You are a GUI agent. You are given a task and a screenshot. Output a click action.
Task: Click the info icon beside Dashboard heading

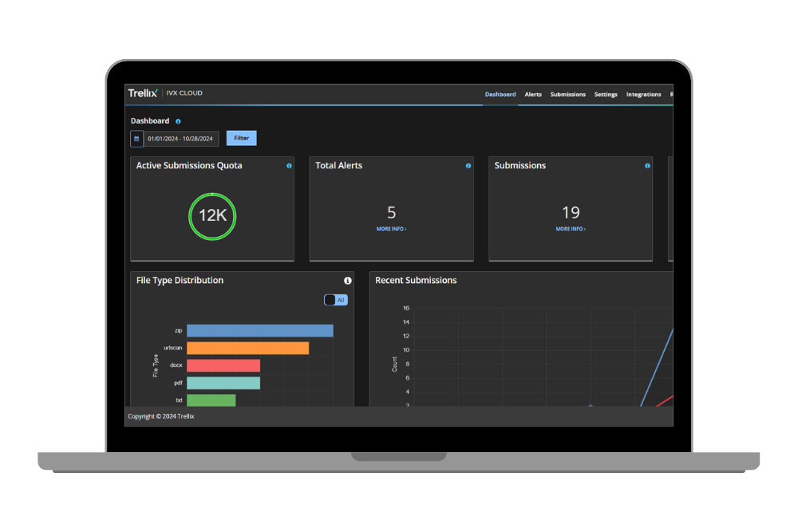(x=178, y=121)
